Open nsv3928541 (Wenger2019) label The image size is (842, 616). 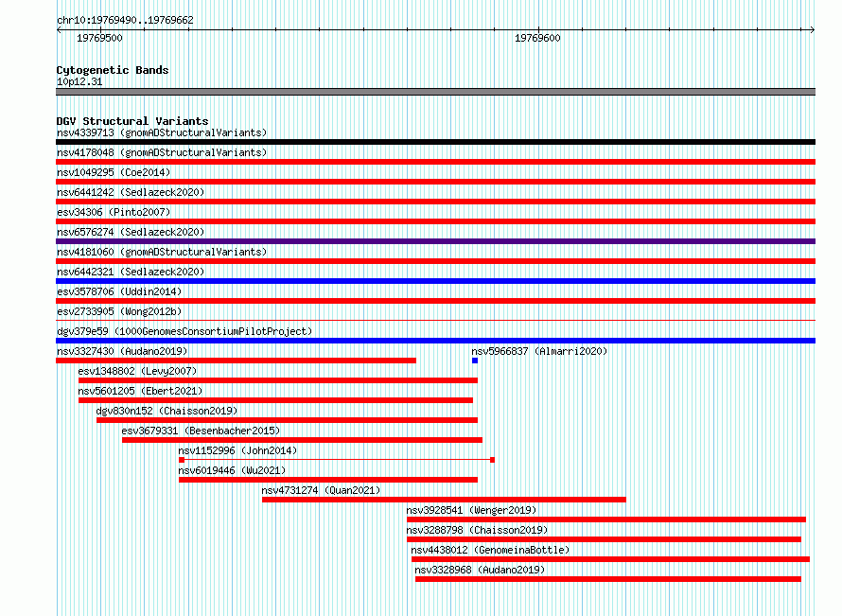(471, 510)
